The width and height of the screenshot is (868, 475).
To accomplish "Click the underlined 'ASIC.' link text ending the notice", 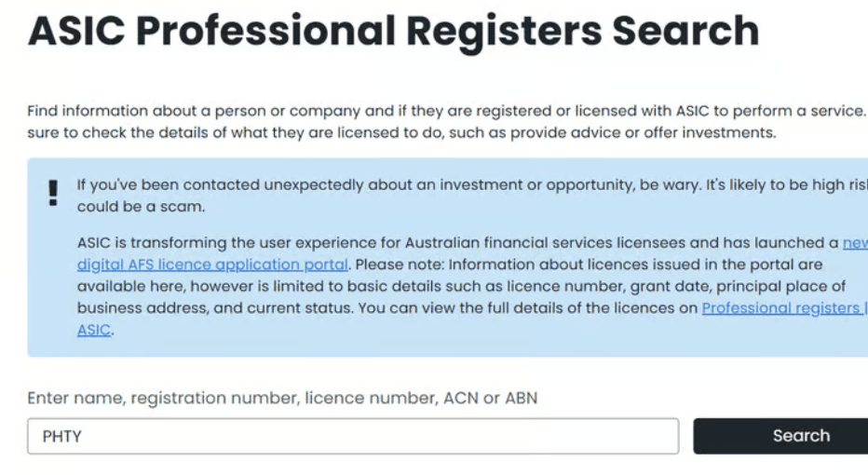I will coord(95,330).
